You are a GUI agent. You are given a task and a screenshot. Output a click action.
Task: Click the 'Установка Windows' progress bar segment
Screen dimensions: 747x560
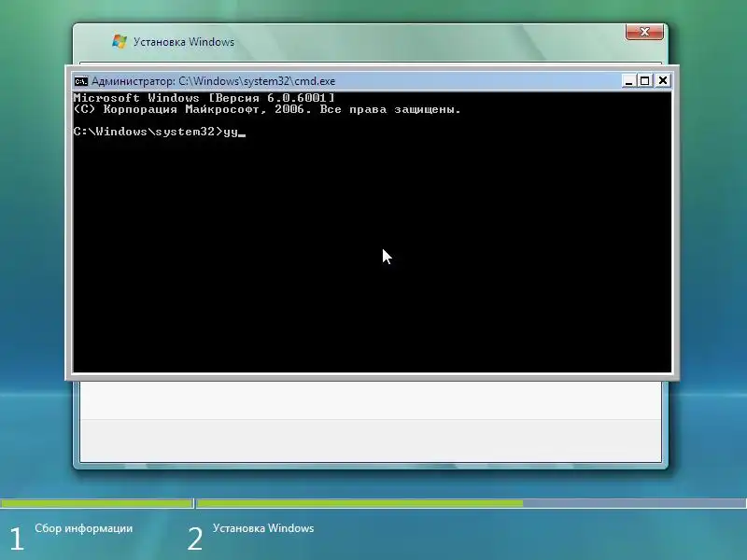click(472, 503)
